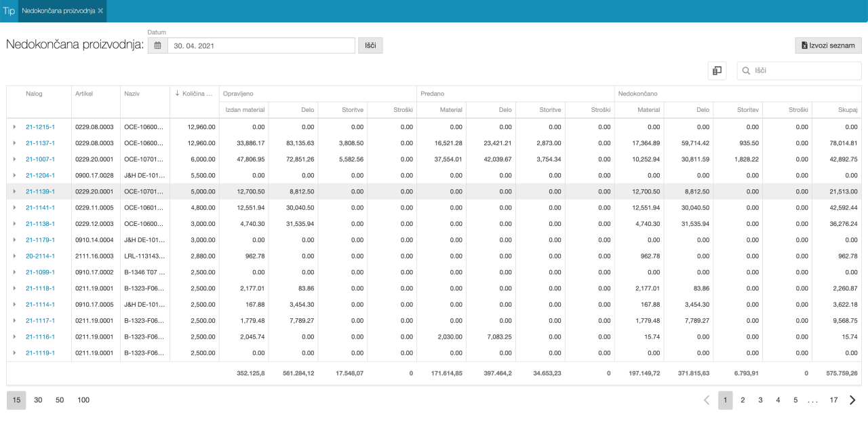
Task: Expand row for order 21-1139-1
Action: pyautogui.click(x=14, y=191)
